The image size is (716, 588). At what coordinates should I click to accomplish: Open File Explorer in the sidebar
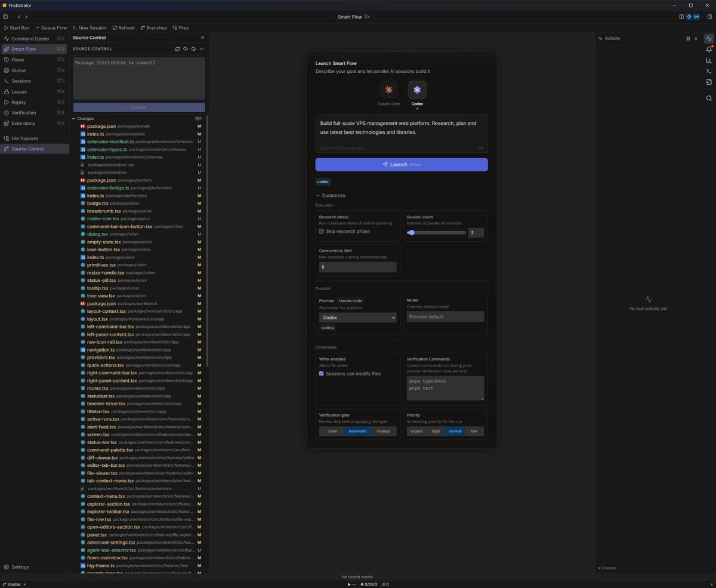click(x=33, y=138)
